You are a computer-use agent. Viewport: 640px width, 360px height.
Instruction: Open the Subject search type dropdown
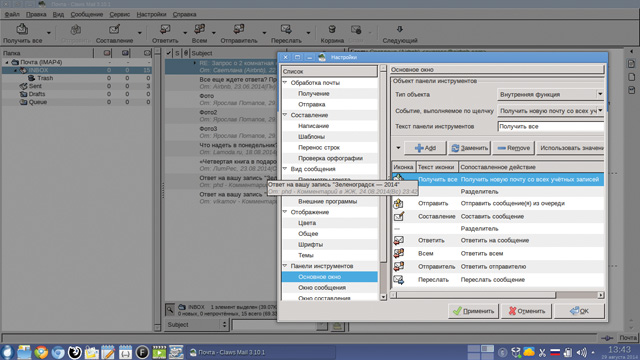196,324
